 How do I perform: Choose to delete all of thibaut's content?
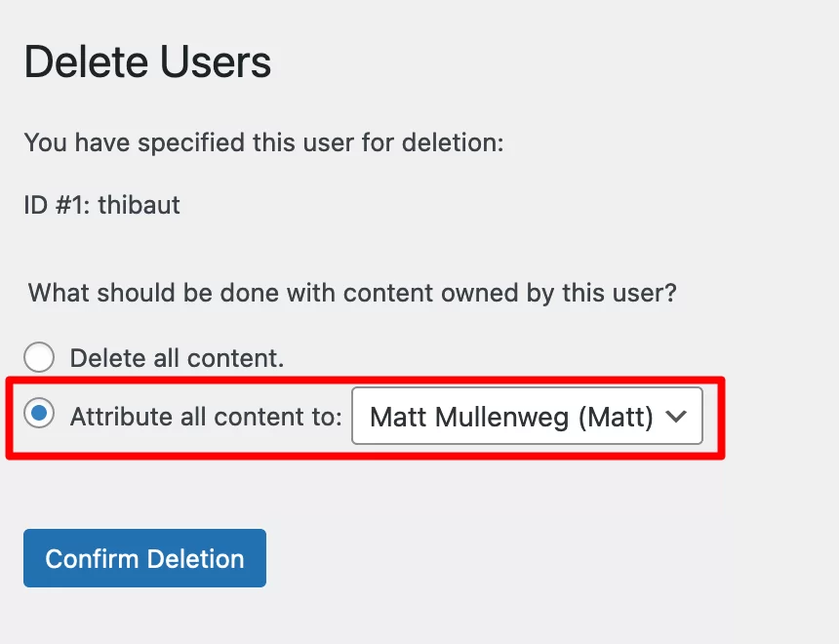[39, 357]
